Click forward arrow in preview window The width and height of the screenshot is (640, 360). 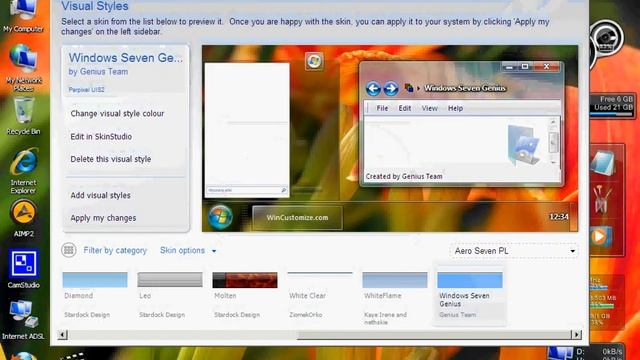click(x=391, y=89)
